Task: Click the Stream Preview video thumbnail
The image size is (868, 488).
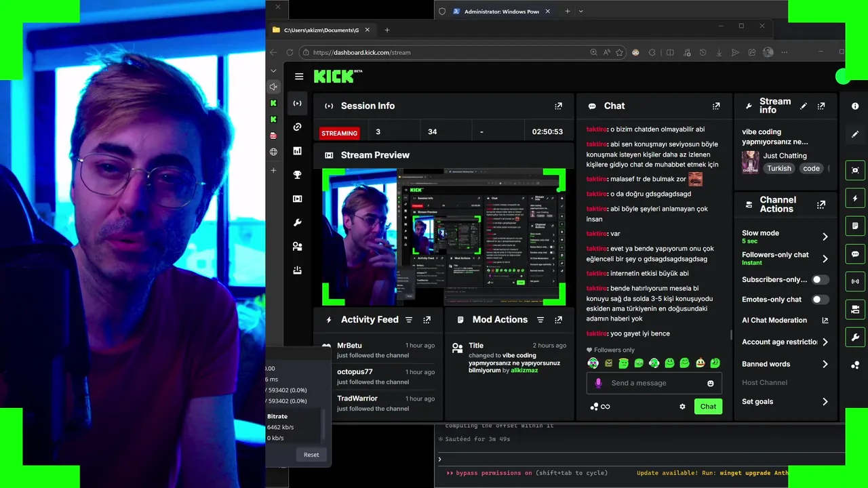Action: 444,237
